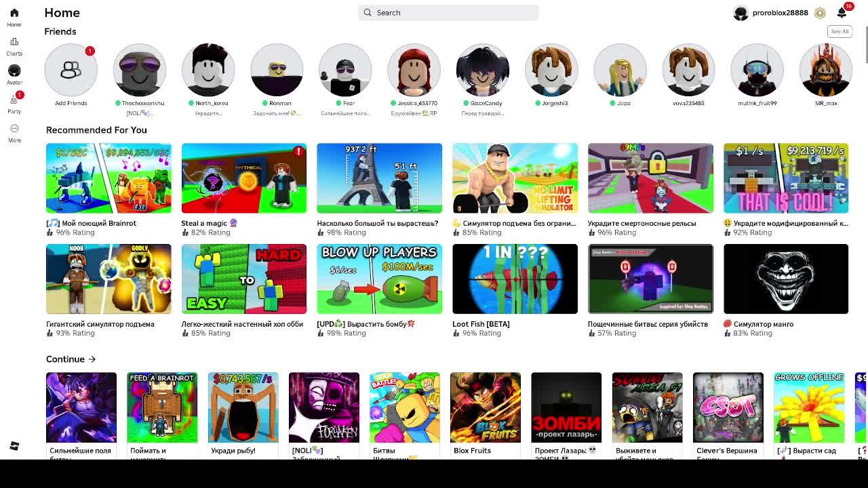Click the Гигантский симулятор подъема title
Screen dimensions: 868x488
(100, 324)
